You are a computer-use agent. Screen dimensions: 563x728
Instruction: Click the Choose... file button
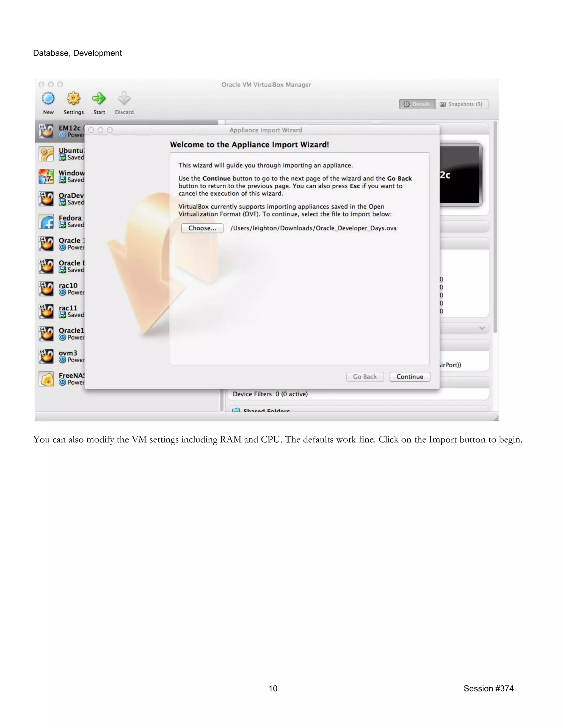point(202,228)
